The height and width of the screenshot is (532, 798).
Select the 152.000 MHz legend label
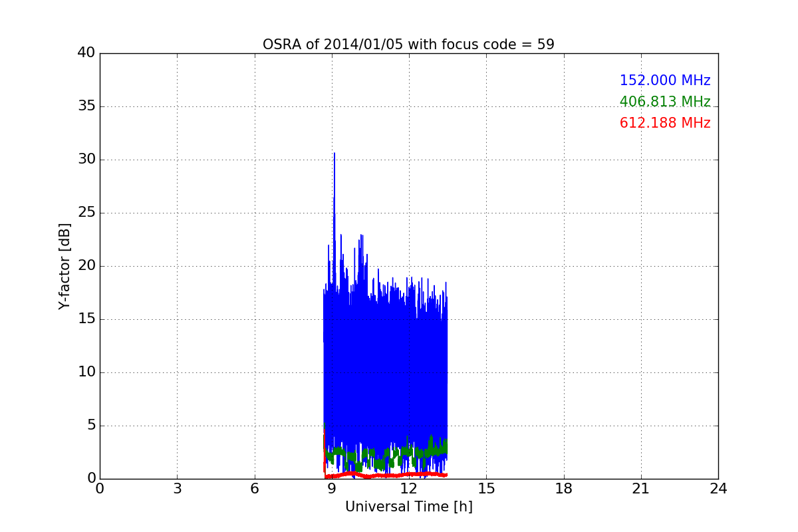[x=665, y=80]
